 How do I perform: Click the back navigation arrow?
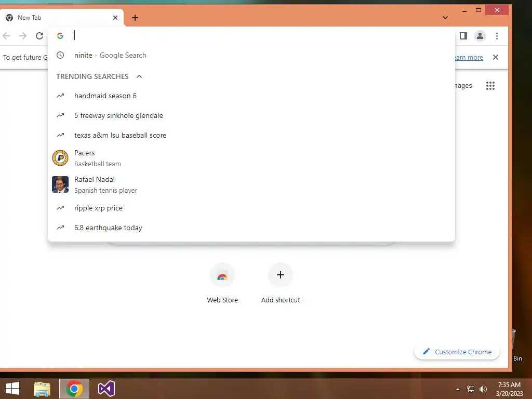[x=6, y=36]
